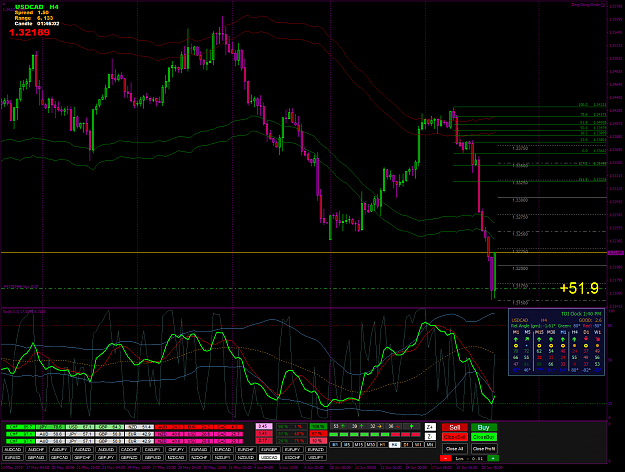Switch to the W1 timeframe
Image resolution: width=625 pixels, height=472 pixels.
click(x=418, y=444)
